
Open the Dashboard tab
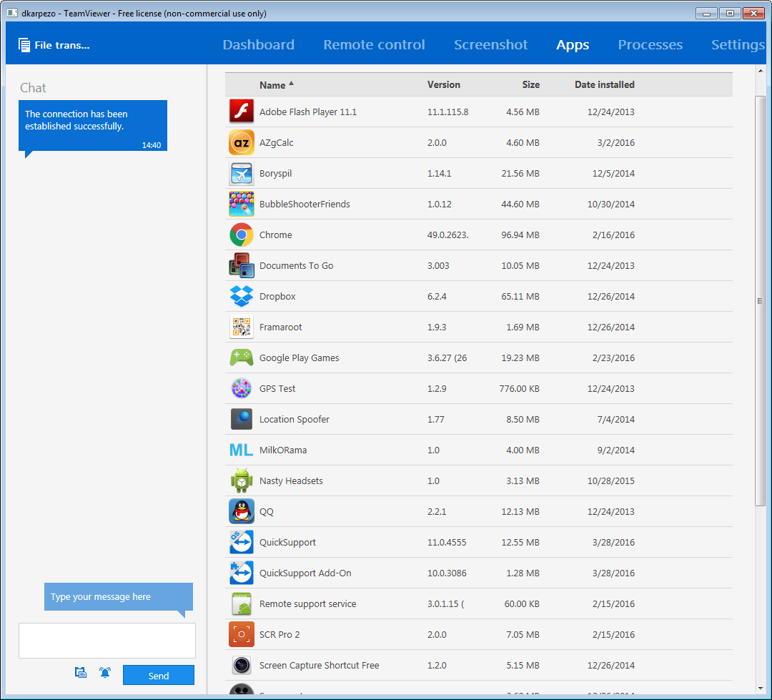[x=259, y=45]
